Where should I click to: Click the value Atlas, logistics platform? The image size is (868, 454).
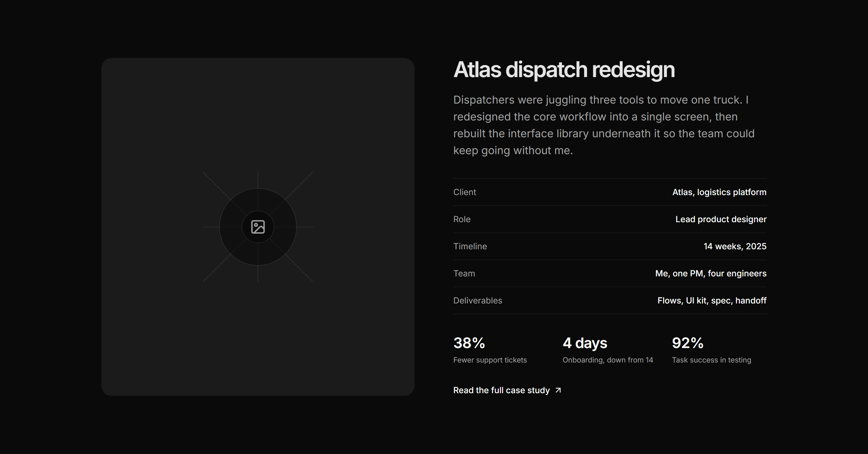pos(719,192)
